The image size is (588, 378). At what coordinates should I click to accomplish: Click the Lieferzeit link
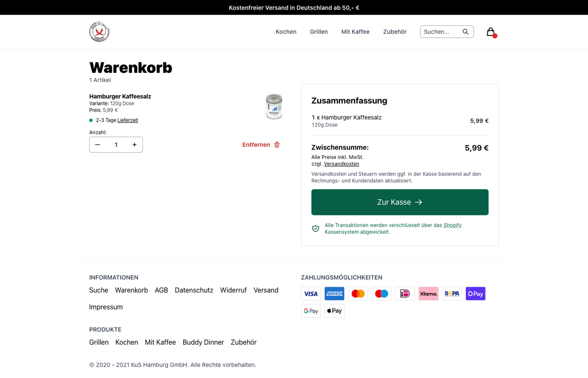[x=127, y=120]
